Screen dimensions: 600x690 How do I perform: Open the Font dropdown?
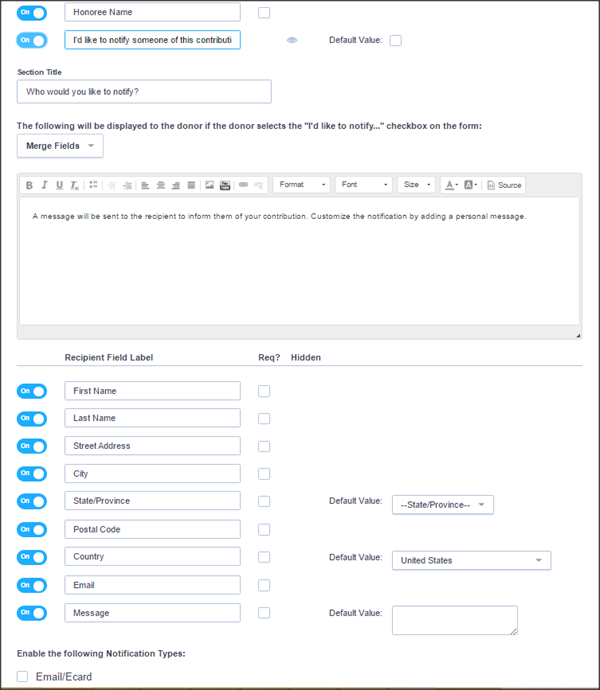[364, 185]
